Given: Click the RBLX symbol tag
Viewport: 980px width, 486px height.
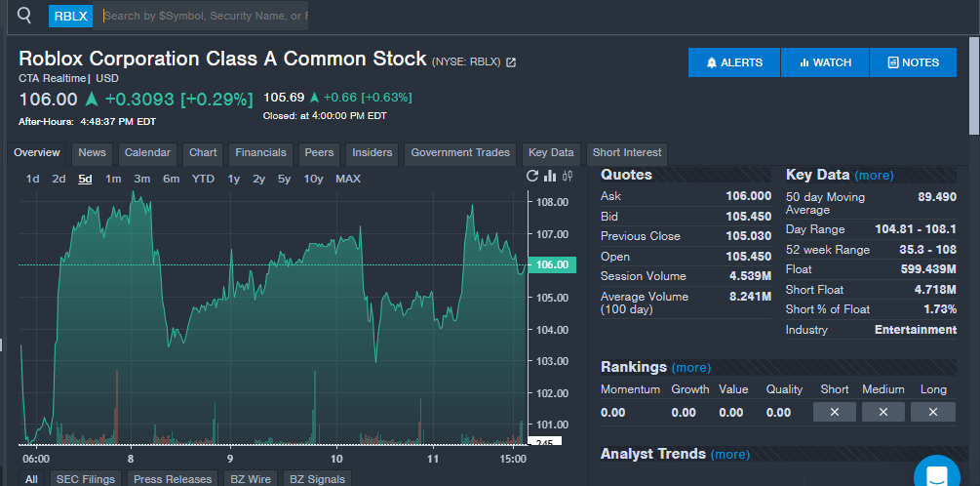Looking at the screenshot, I should pyautogui.click(x=70, y=17).
